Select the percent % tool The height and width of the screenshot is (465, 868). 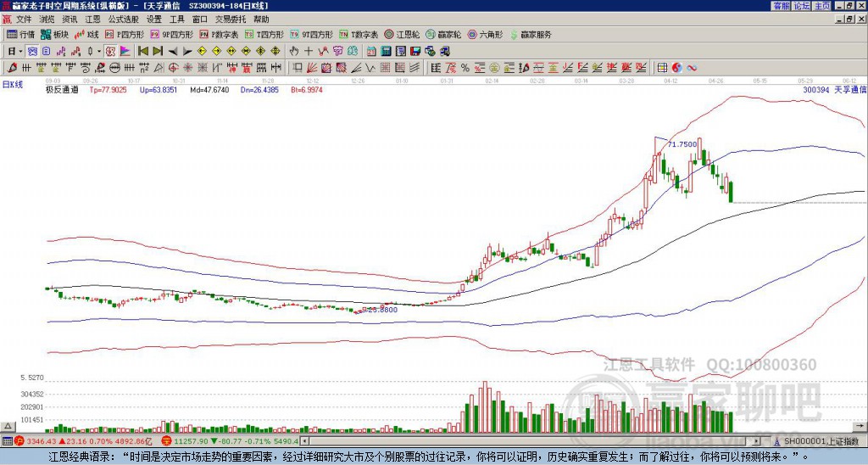(x=465, y=68)
